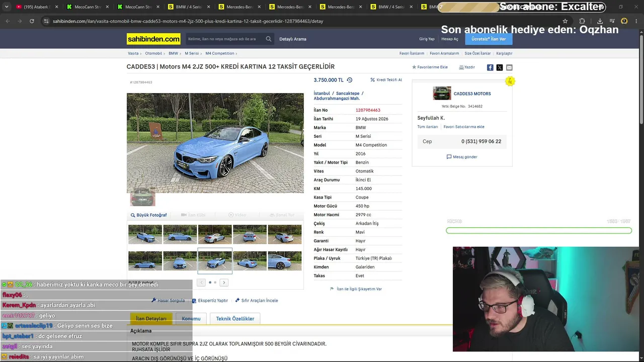This screenshot has height=362, width=644.
Task: Click Hasar Sorgula wrench link
Action: 168,301
